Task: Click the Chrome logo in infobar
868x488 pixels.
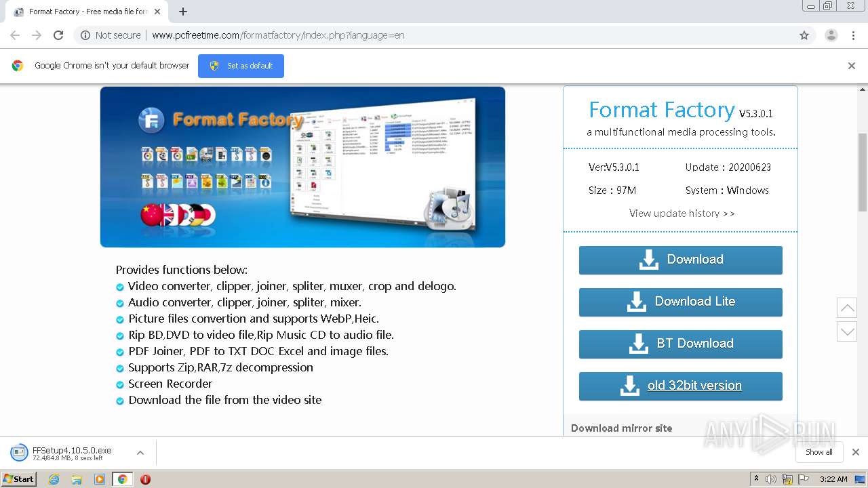Action: point(18,66)
